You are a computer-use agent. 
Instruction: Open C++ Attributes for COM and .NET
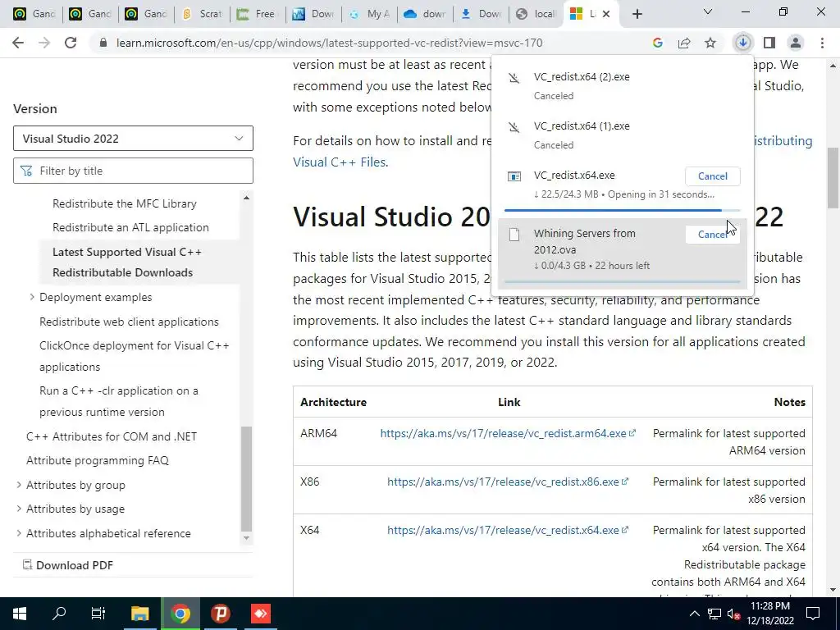click(x=112, y=436)
